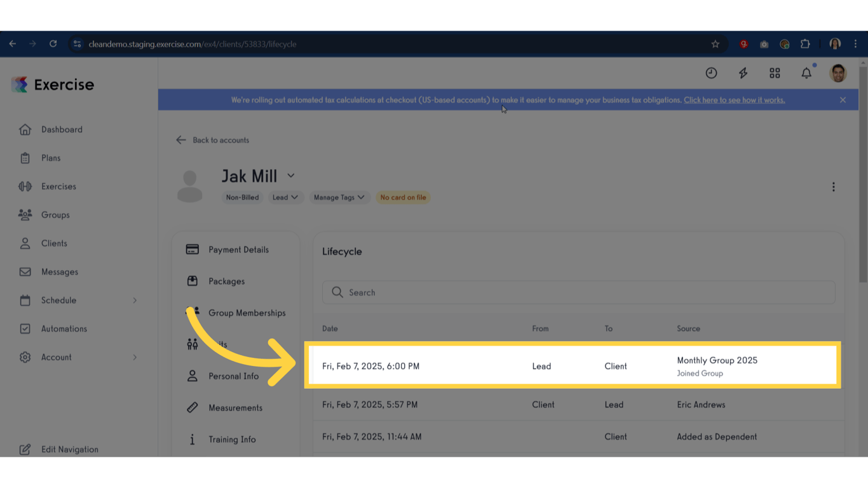Click the Schedule calendar icon
Viewport: 868px width, 488px height.
[25, 301]
